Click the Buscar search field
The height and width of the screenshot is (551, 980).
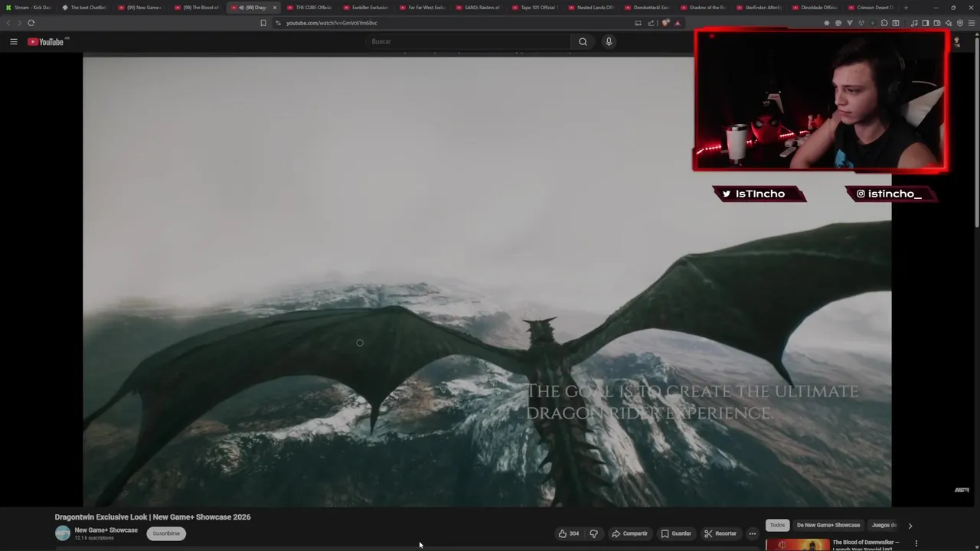[469, 41]
